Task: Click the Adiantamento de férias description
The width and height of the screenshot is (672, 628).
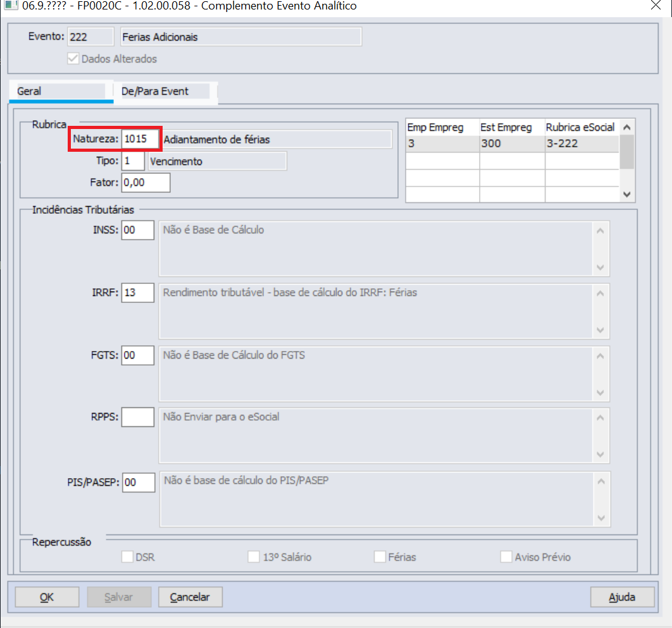Action: pyautogui.click(x=277, y=140)
